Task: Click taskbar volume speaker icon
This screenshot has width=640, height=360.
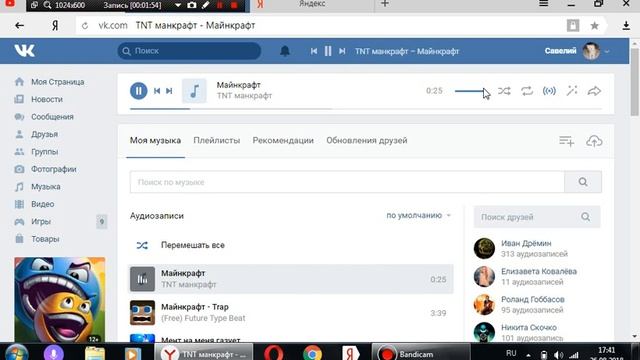Action: pos(559,355)
